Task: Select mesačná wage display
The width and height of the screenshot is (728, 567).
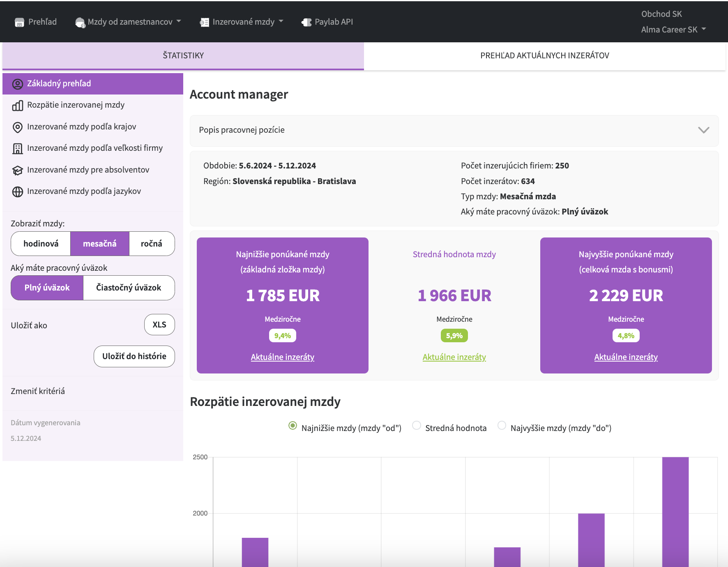Action: click(x=100, y=244)
